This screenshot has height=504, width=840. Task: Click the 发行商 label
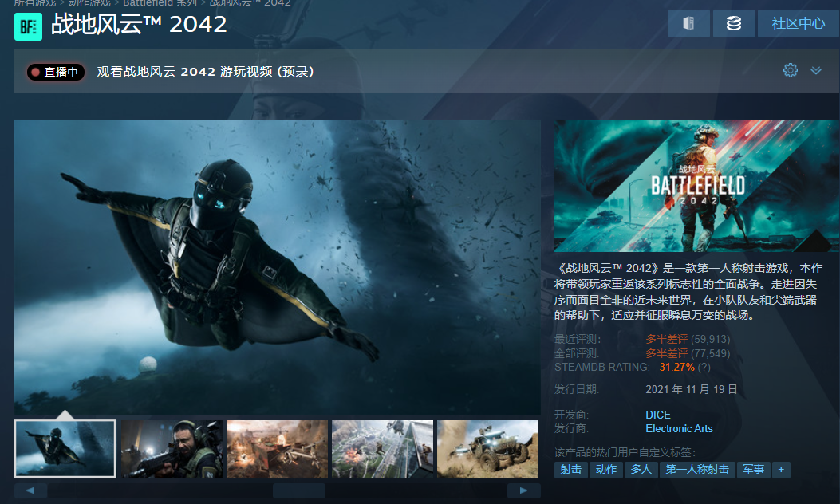tap(572, 429)
